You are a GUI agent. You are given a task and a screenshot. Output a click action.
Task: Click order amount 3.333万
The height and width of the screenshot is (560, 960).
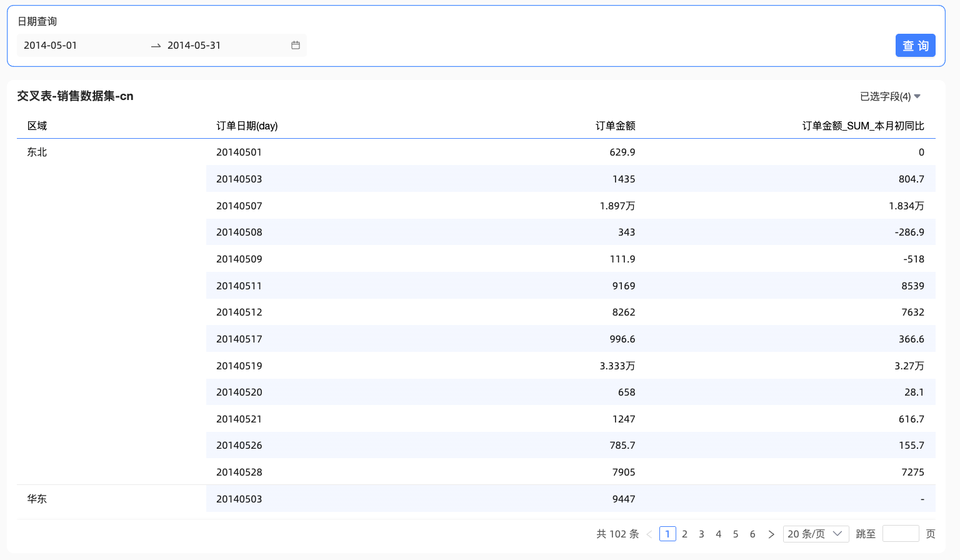click(x=617, y=366)
